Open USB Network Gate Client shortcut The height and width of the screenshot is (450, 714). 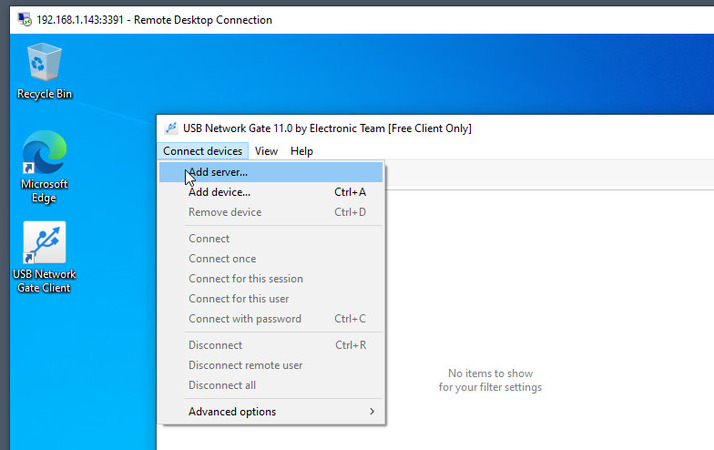[44, 257]
